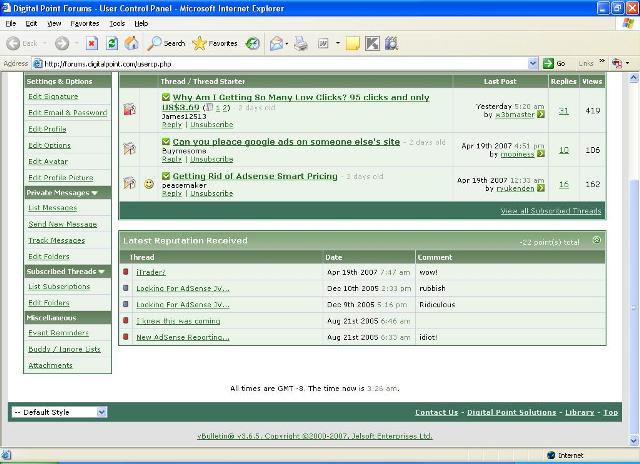Go to last post by ryukenden arrow
The height and width of the screenshot is (464, 640).
[x=541, y=188]
